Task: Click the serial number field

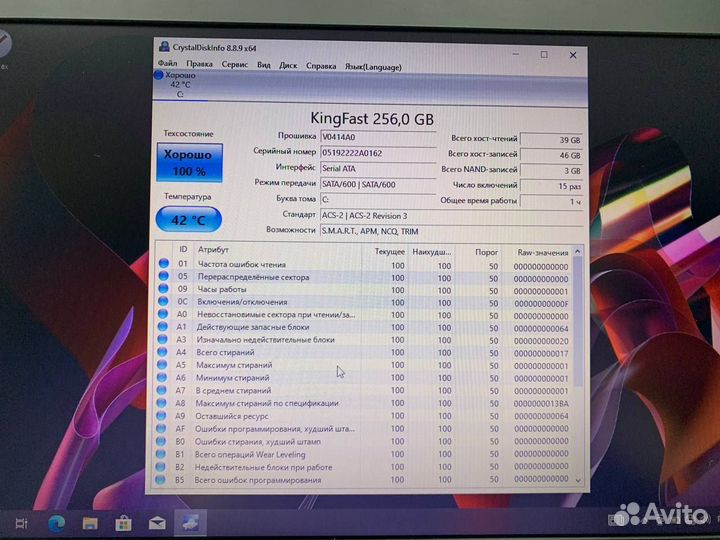Action: (x=376, y=152)
